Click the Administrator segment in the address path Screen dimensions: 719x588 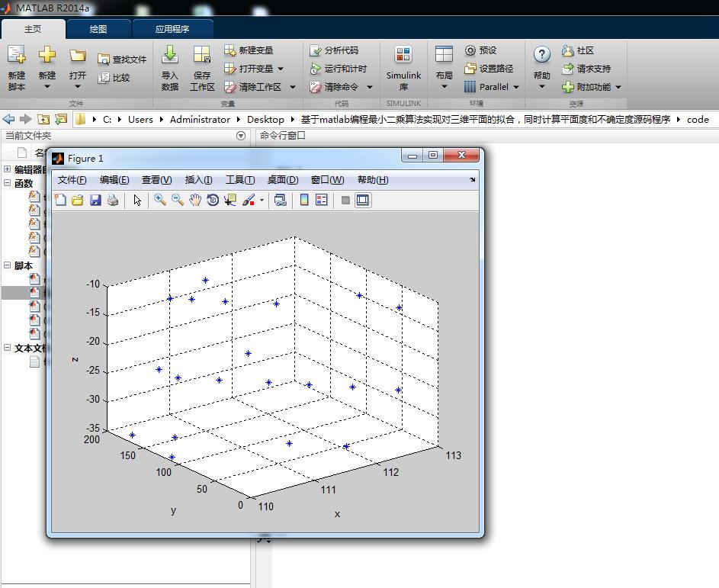click(x=200, y=119)
